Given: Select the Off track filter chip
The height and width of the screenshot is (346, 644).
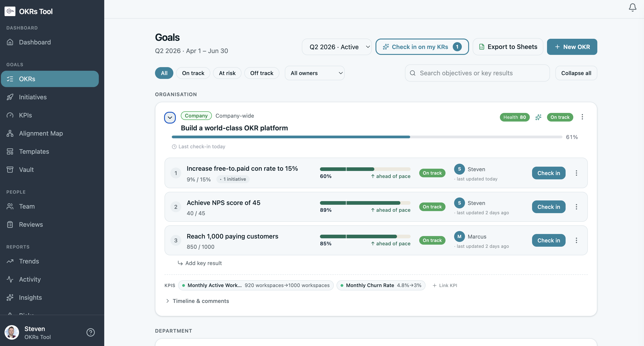Looking at the screenshot, I should point(261,73).
